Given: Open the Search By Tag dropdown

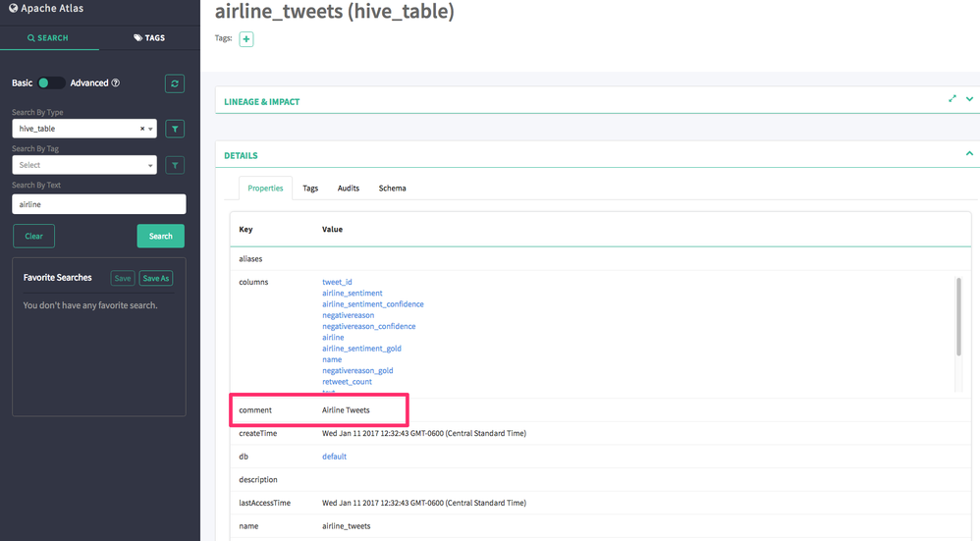Looking at the screenshot, I should point(83,165).
